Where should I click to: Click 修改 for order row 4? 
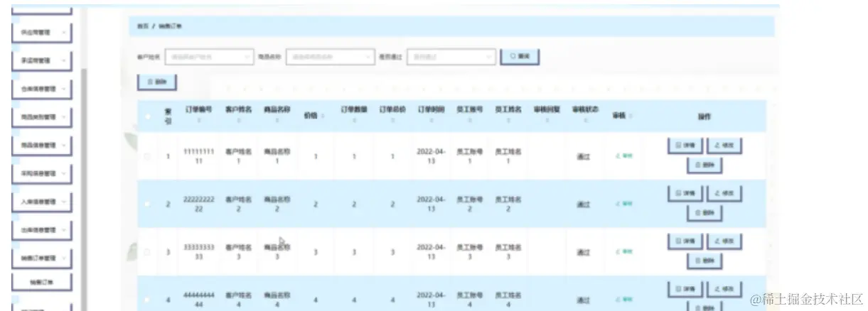point(724,289)
